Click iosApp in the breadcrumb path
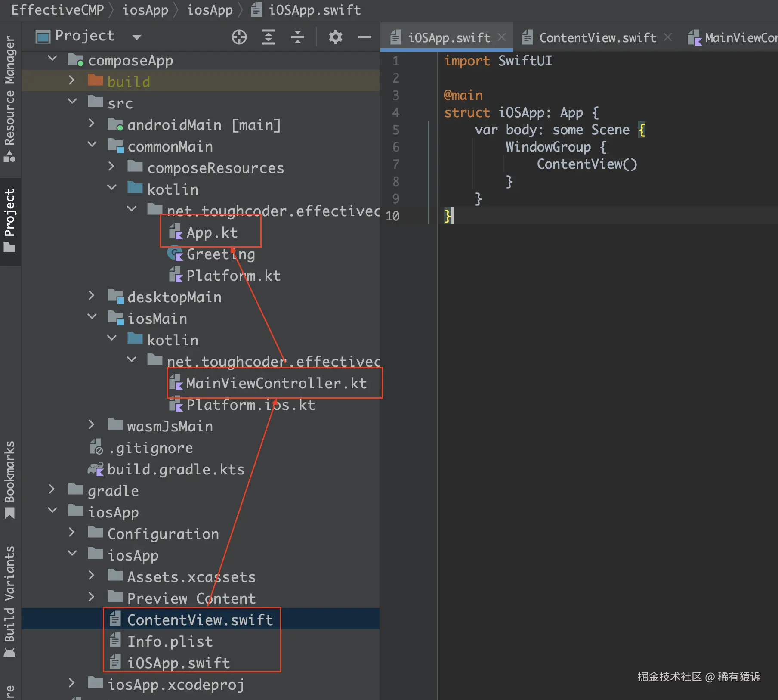This screenshot has height=700, width=778. pos(145,10)
